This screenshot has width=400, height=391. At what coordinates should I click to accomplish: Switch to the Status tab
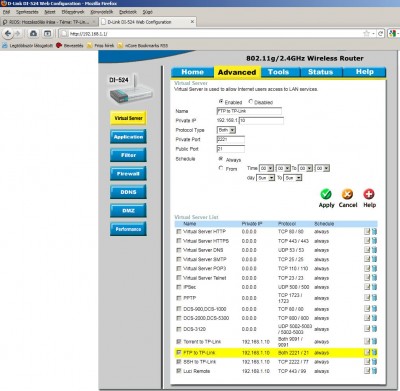pos(321,72)
